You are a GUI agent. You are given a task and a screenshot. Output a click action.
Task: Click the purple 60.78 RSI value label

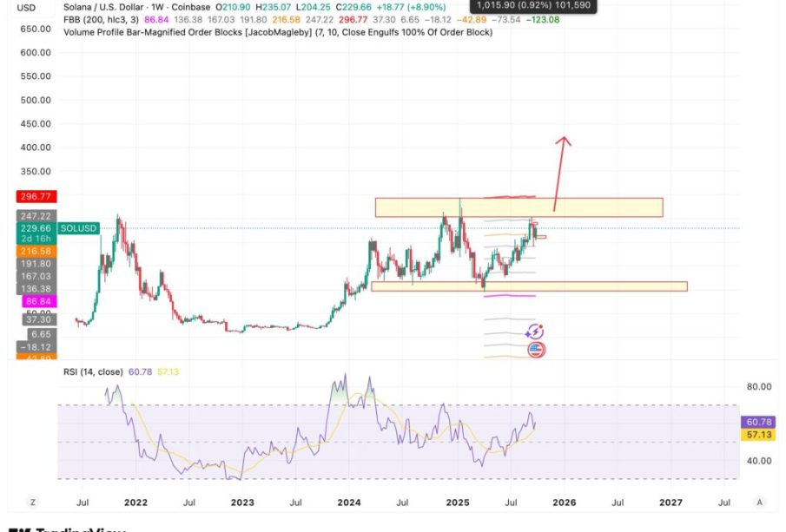coord(752,422)
